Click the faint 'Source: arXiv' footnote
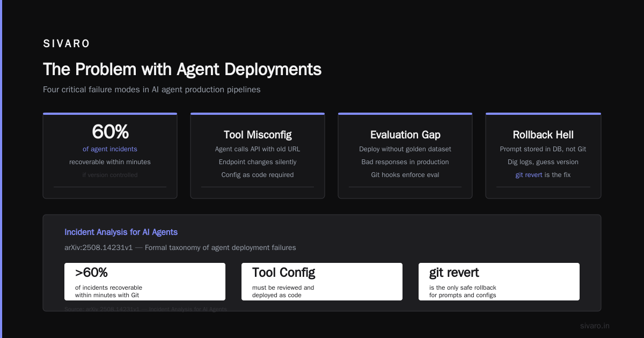 pos(145,310)
